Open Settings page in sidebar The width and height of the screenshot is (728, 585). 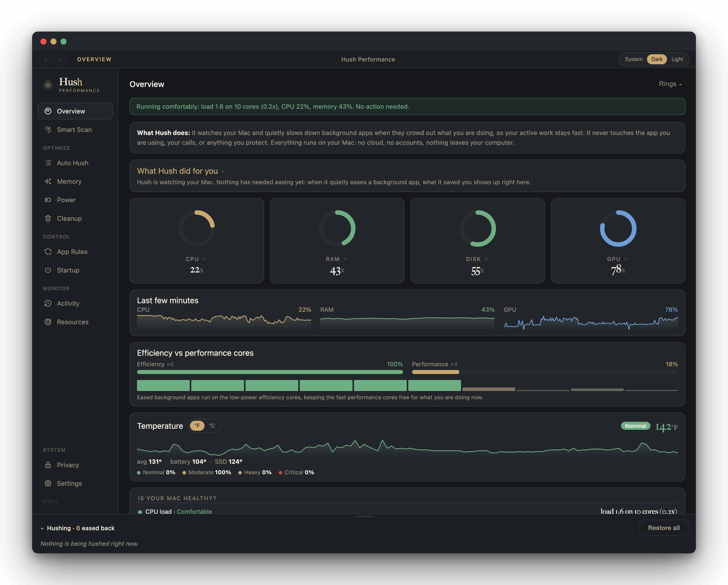(75, 483)
